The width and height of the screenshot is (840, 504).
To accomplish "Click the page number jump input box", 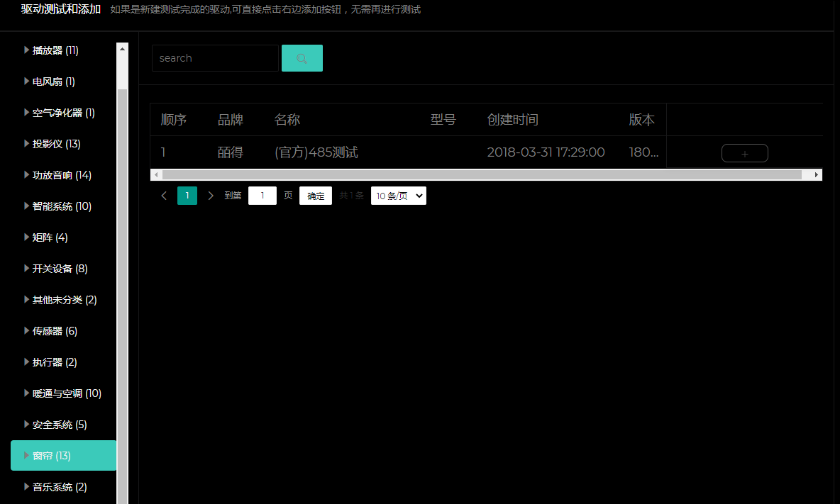I will tap(262, 196).
